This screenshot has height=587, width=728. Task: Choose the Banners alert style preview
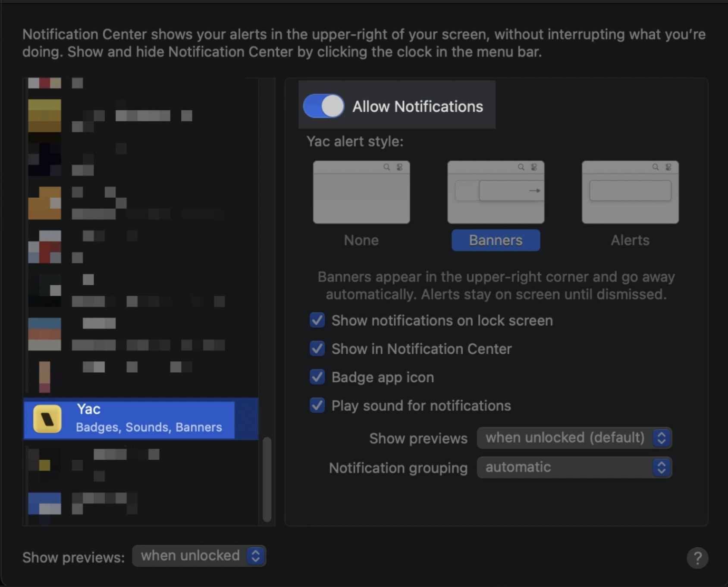[496, 192]
